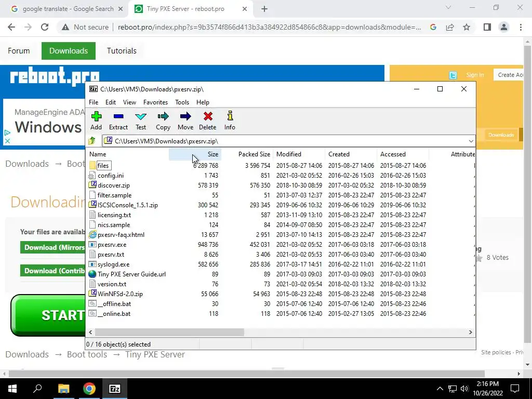
Task: Open the Windows notification center
Action: 515,389
